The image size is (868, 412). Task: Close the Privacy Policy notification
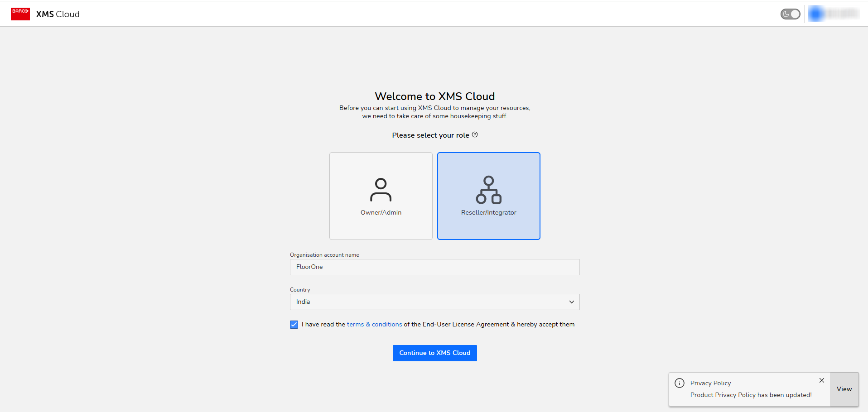coord(822,380)
